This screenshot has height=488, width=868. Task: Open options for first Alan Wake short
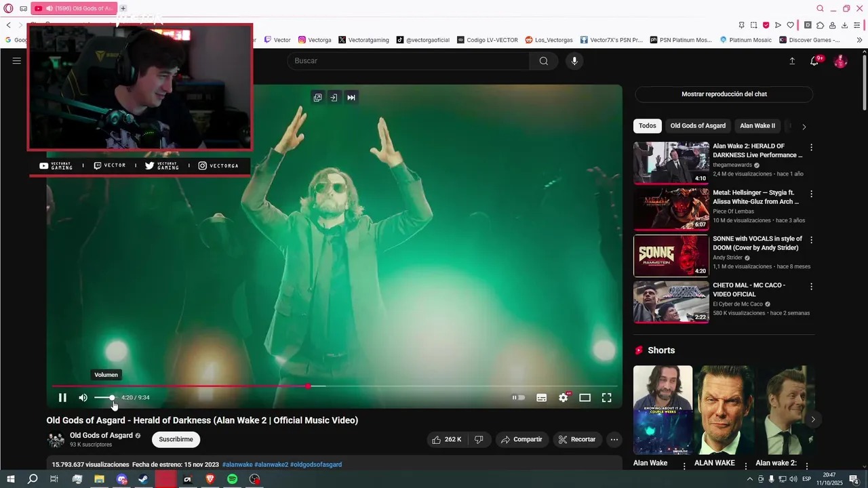(684, 466)
